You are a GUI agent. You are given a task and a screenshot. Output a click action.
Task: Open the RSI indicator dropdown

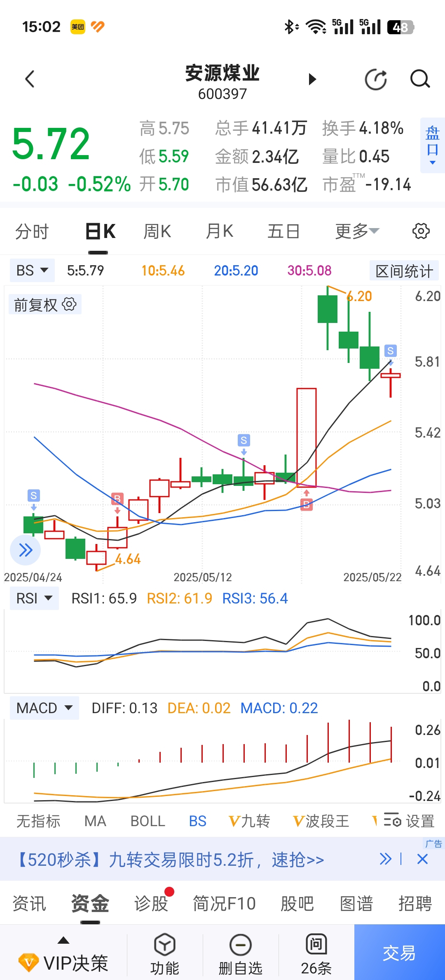[x=34, y=598]
